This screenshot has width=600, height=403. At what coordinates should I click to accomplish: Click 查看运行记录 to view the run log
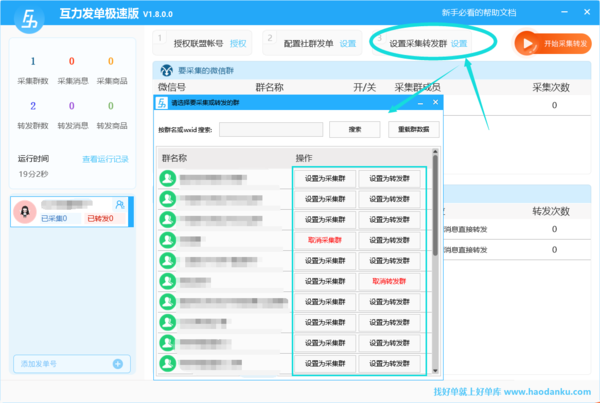coord(105,159)
